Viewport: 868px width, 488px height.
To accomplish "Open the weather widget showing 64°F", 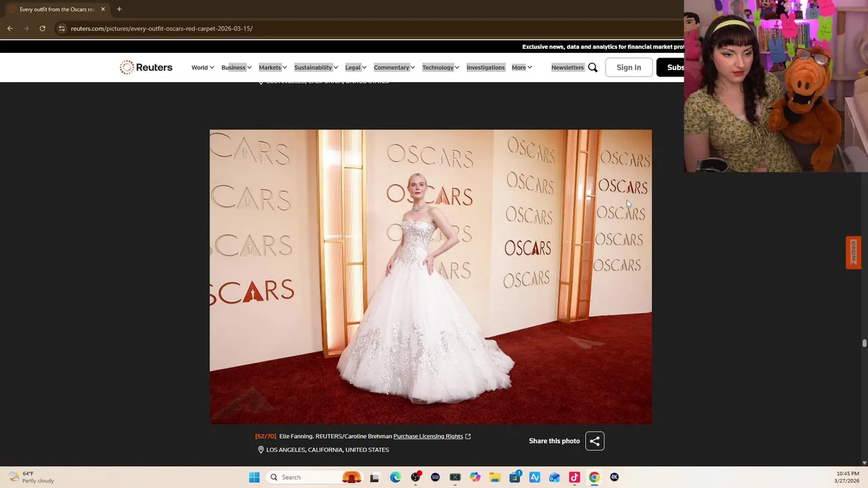I will [x=31, y=477].
